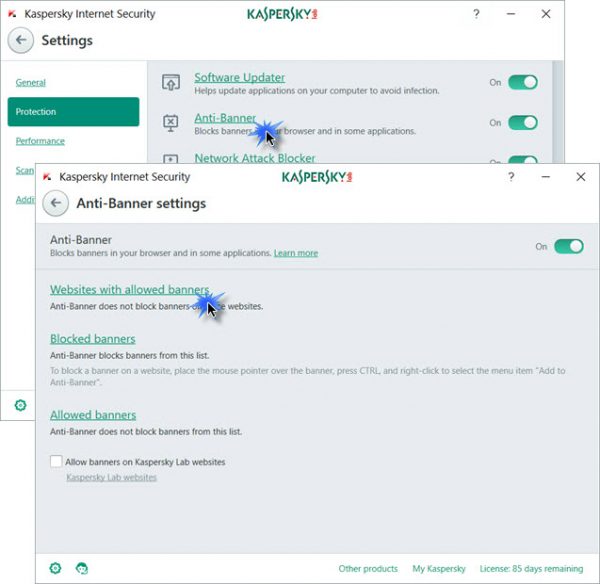
Task: Minimize the background Settings window
Action: coord(511,14)
